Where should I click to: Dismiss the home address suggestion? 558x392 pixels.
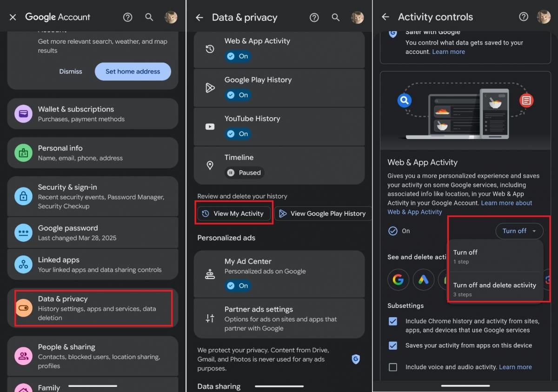click(x=71, y=72)
